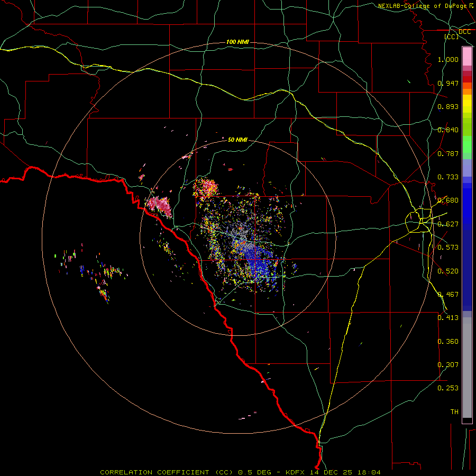Click the 1.000 value on the color scale
Viewport: 476px width, 476px height.
tap(448, 59)
